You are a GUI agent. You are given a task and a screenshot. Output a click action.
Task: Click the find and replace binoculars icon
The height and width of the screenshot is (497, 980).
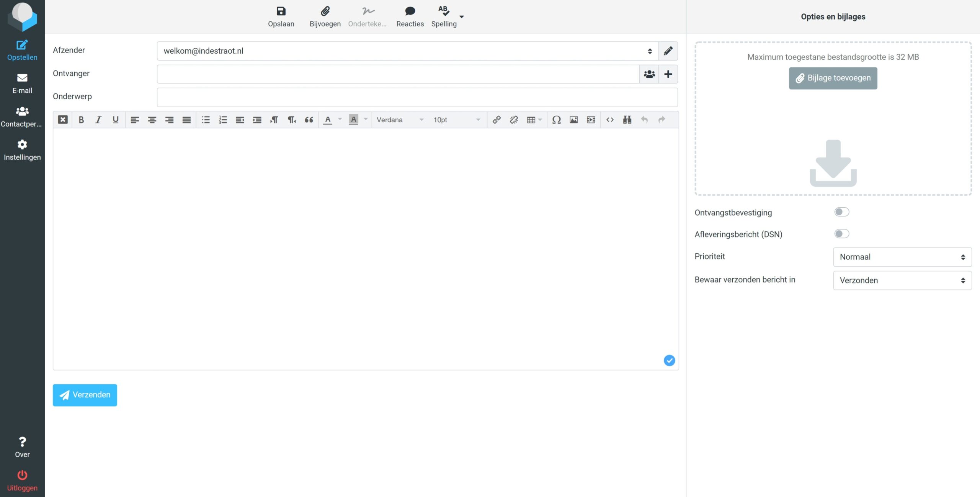[x=627, y=120]
